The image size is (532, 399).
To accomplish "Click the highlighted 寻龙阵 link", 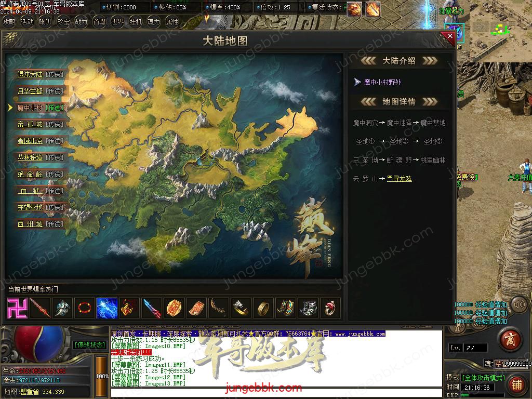I will (x=400, y=179).
